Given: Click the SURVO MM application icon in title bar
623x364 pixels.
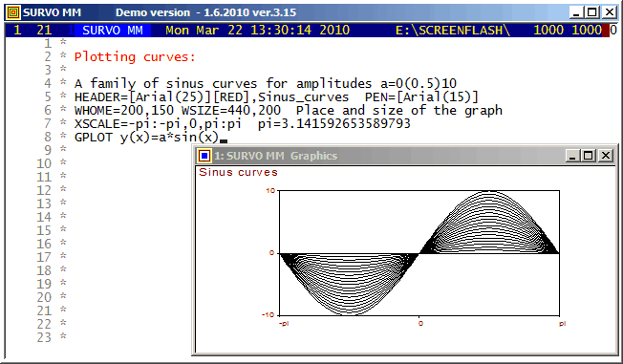Looking at the screenshot, I should click(14, 12).
